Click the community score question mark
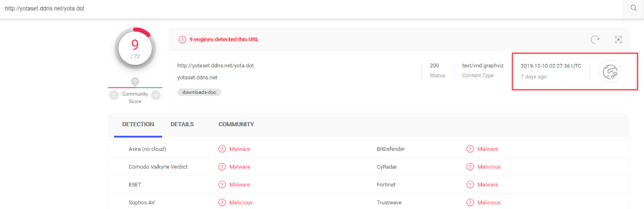This screenshot has height=209, width=644. pyautogui.click(x=135, y=82)
